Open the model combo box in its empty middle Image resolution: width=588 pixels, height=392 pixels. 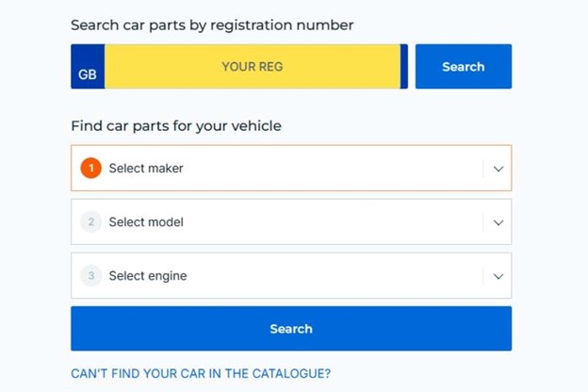330,222
